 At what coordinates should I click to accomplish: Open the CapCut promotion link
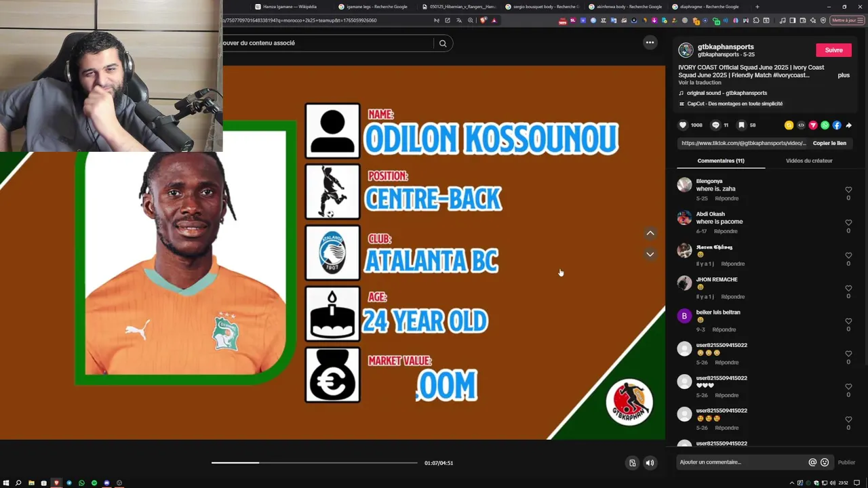click(735, 104)
